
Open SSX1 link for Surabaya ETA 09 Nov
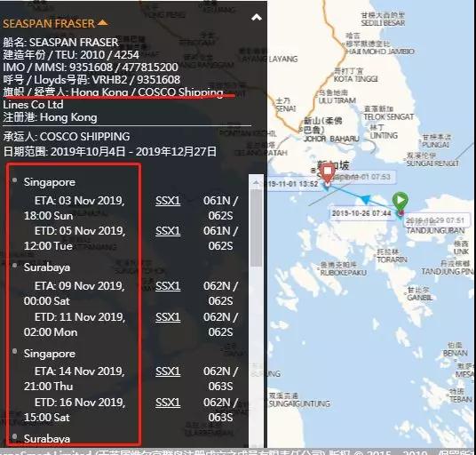click(168, 286)
